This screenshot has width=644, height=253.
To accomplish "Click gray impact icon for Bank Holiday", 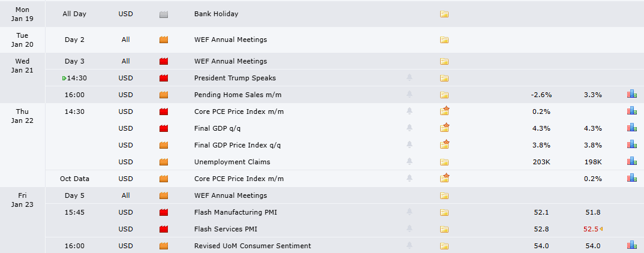I will pyautogui.click(x=164, y=14).
